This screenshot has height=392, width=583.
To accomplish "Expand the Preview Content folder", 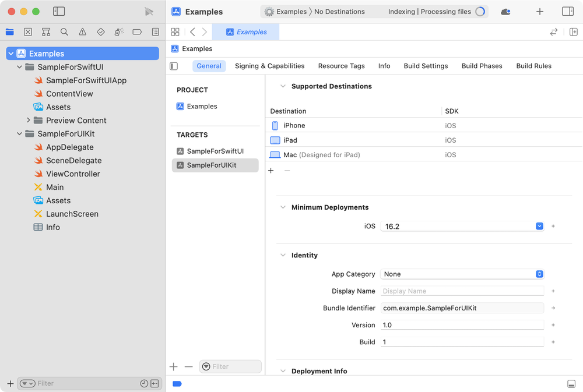I will coord(28,120).
